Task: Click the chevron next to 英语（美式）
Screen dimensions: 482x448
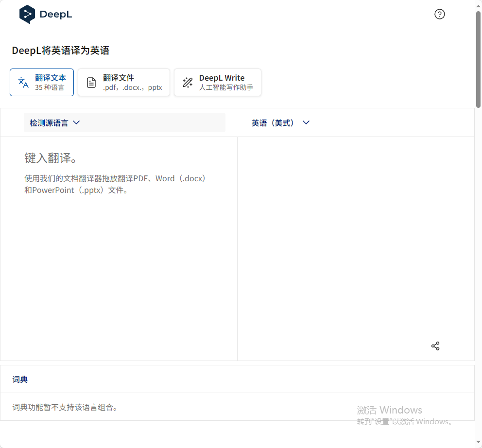Action: (x=306, y=122)
